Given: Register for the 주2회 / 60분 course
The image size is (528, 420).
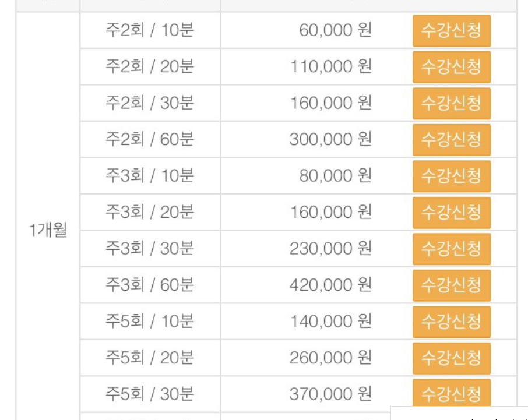Looking at the screenshot, I should 452,140.
